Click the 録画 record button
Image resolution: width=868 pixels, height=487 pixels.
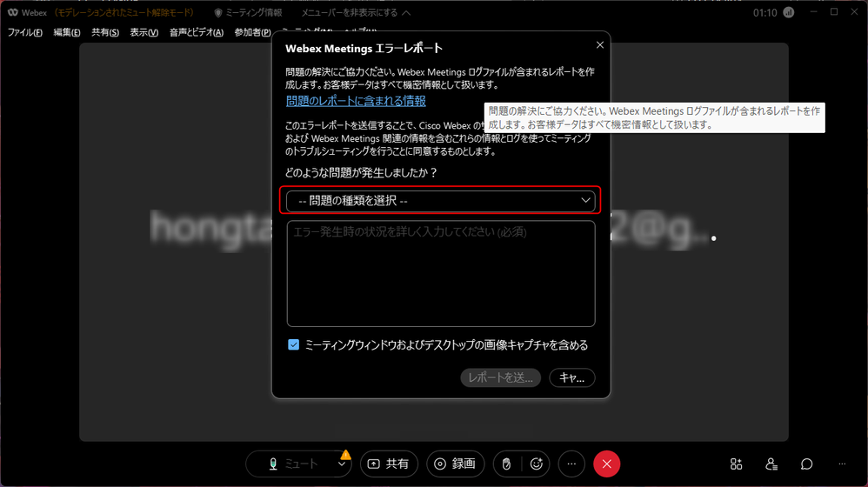coord(455,464)
